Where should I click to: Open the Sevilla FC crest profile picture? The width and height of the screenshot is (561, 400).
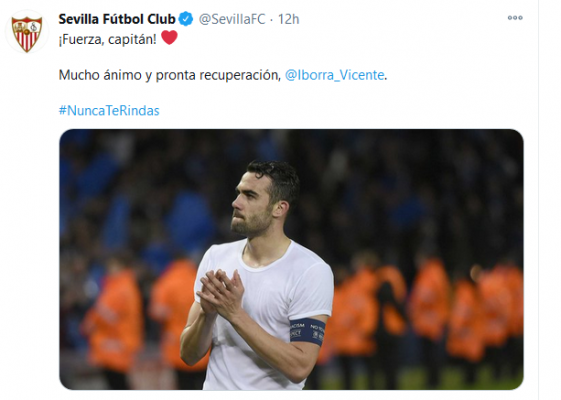click(x=27, y=33)
